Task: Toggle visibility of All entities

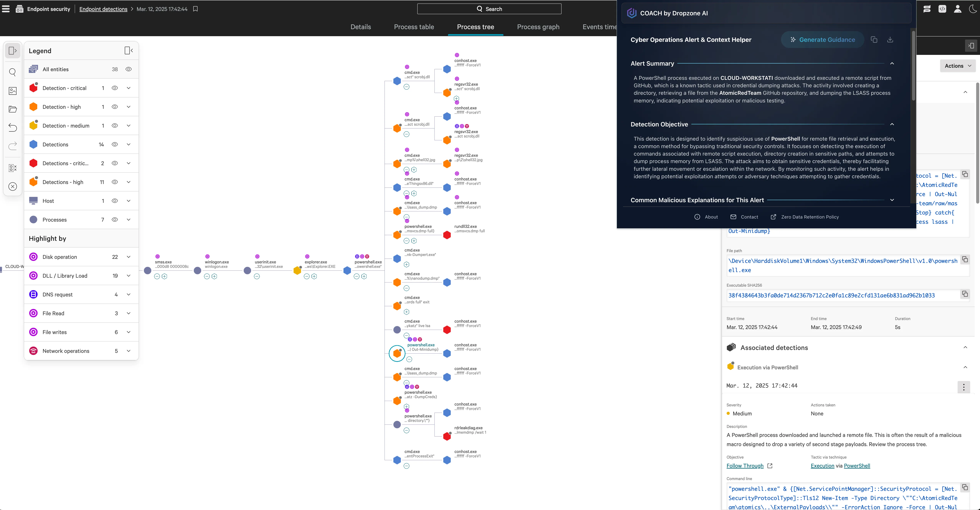Action: click(129, 69)
